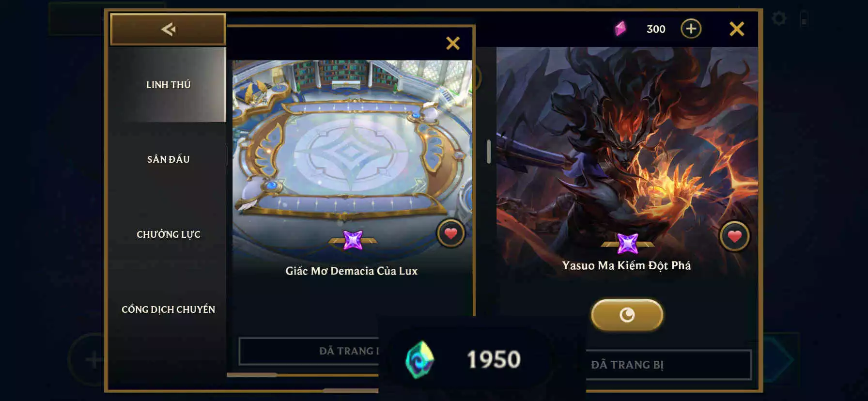This screenshot has height=401, width=868.
Task: Select the Sân Đấu tab
Action: 168,159
